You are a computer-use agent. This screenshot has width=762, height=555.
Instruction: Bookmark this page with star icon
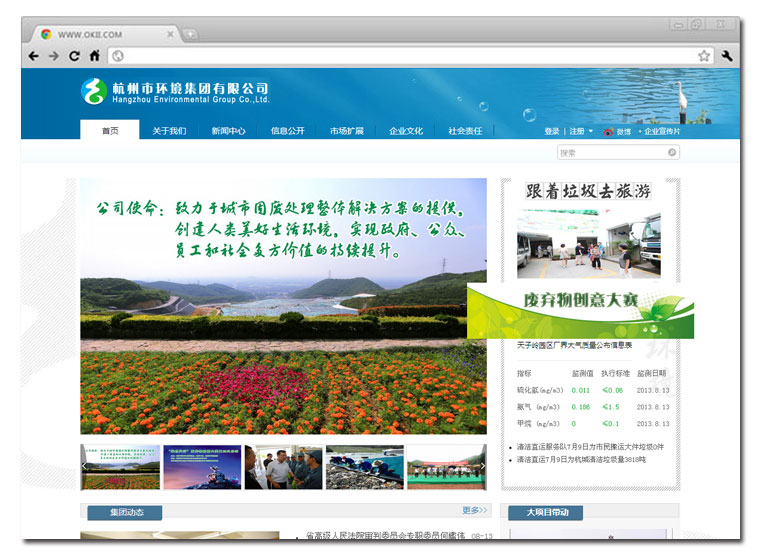coord(704,56)
